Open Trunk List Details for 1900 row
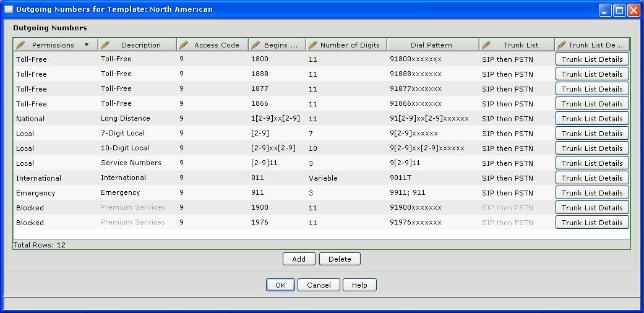 coord(592,207)
